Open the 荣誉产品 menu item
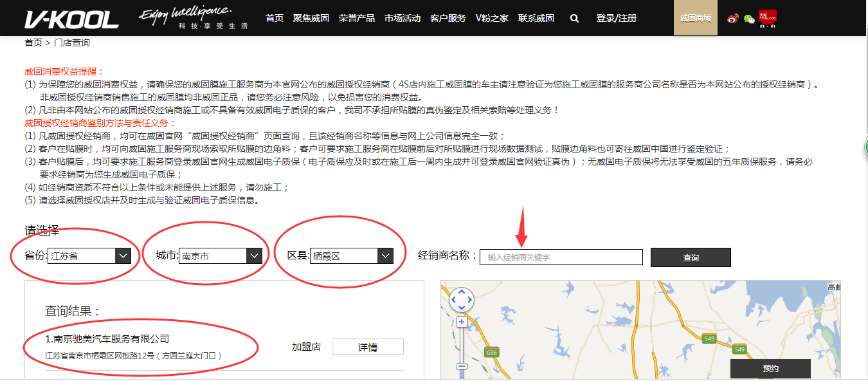Image resolution: width=868 pixels, height=381 pixels. pyautogui.click(x=357, y=18)
